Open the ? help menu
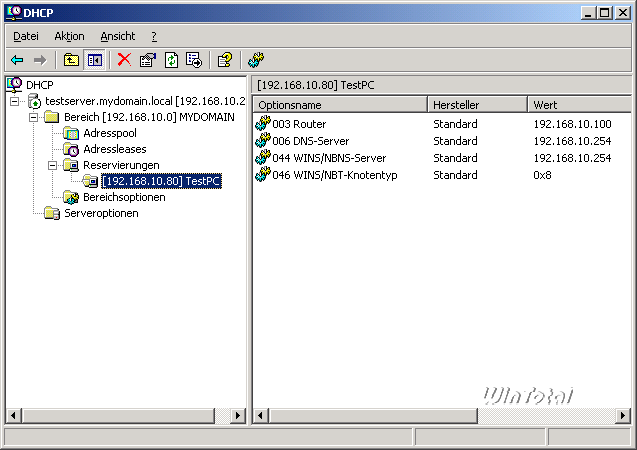The height and width of the screenshot is (450, 637). [x=154, y=36]
